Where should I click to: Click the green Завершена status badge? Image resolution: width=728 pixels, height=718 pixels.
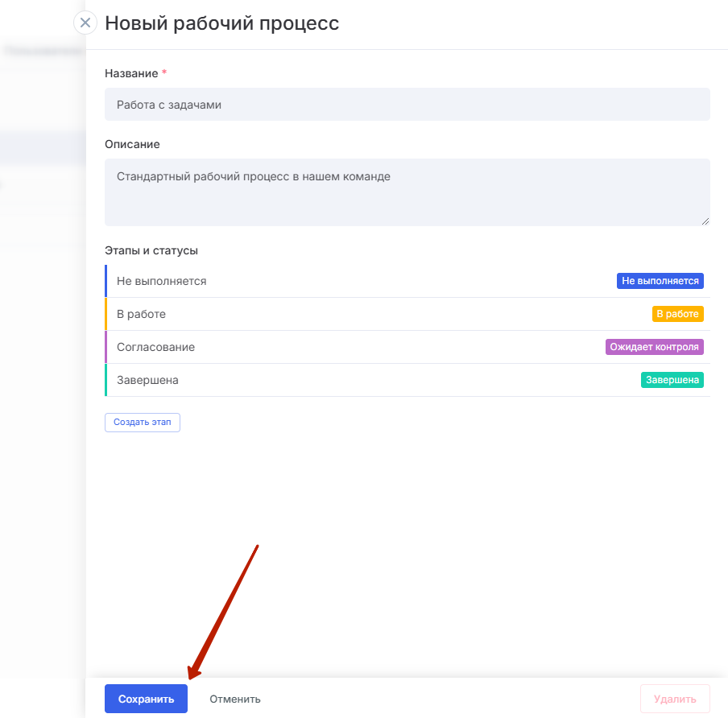coord(672,380)
